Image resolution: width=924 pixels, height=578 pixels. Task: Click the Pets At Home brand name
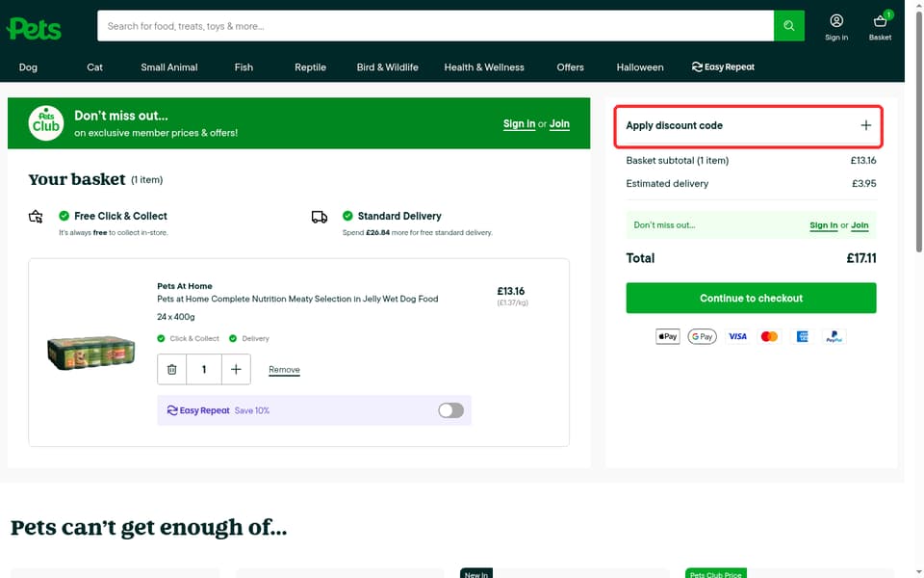pos(185,286)
